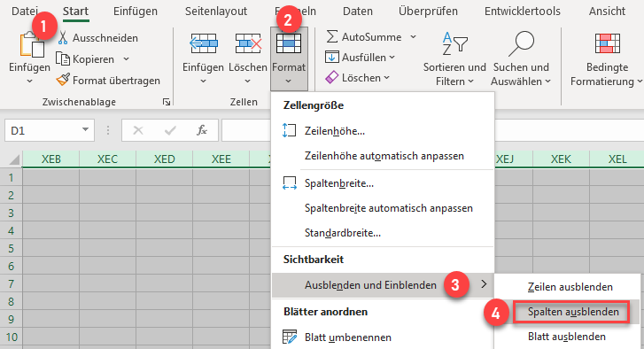Select row header 10
This screenshot has height=349, width=644.
(x=12, y=337)
